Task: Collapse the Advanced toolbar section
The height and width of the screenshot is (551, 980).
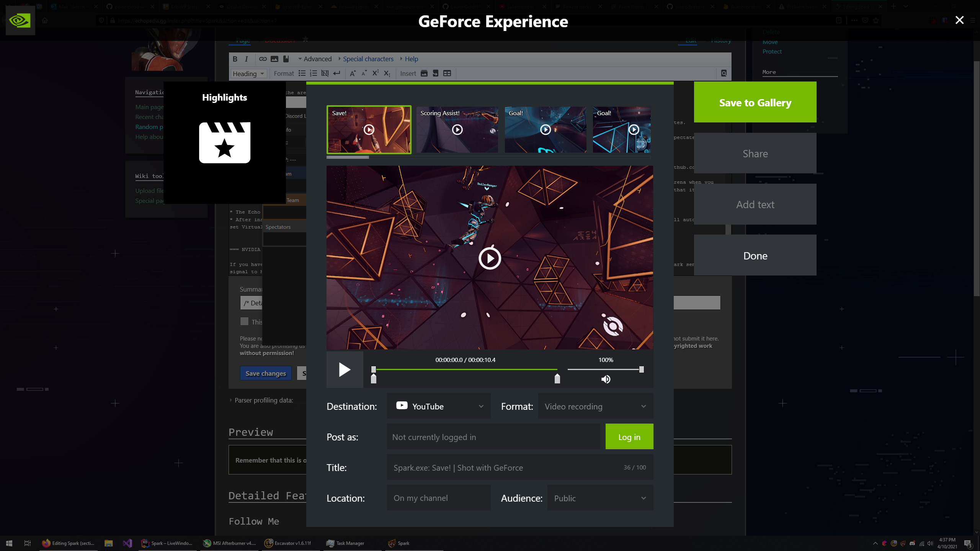Action: click(x=315, y=59)
